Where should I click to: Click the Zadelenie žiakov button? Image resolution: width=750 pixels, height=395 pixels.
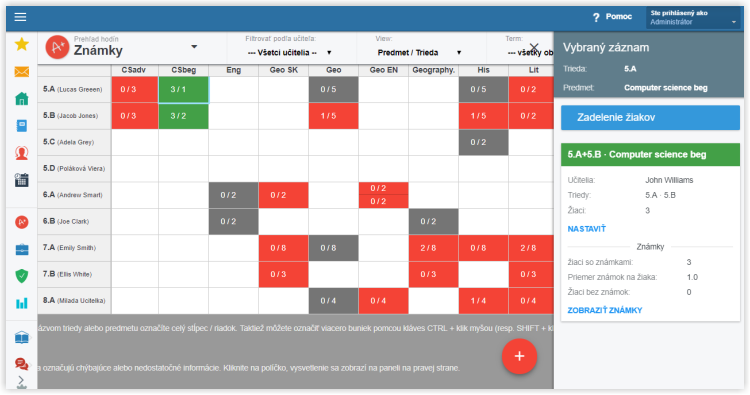pos(650,118)
